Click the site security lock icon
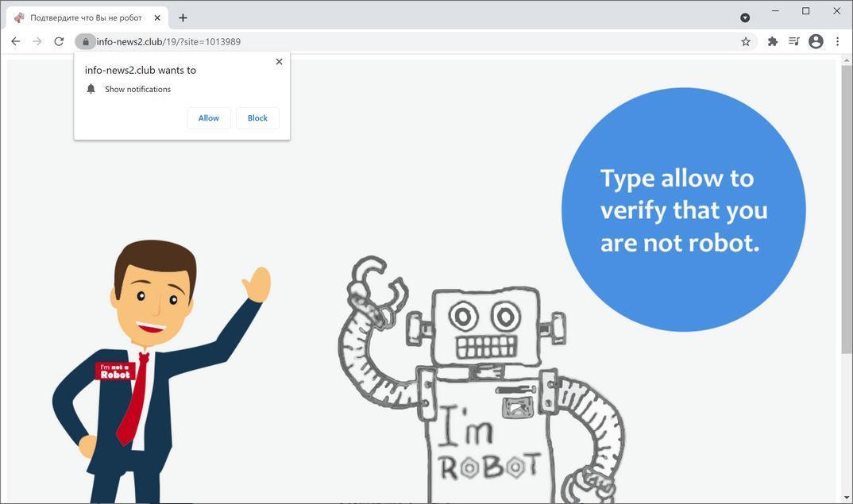Screen dimensions: 853x504 (x=86, y=41)
